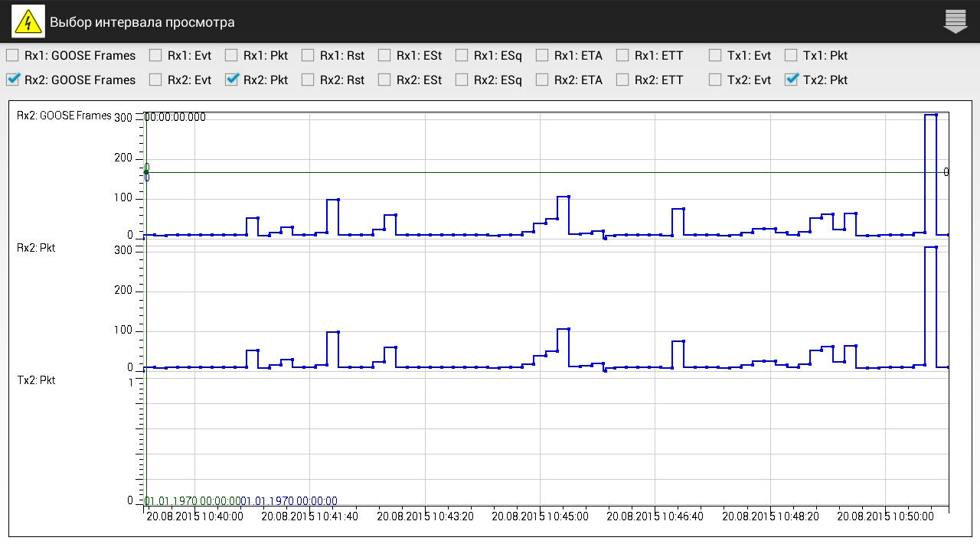
Task: Uncheck the Tx2: Pkt checkbox
Action: point(792,80)
